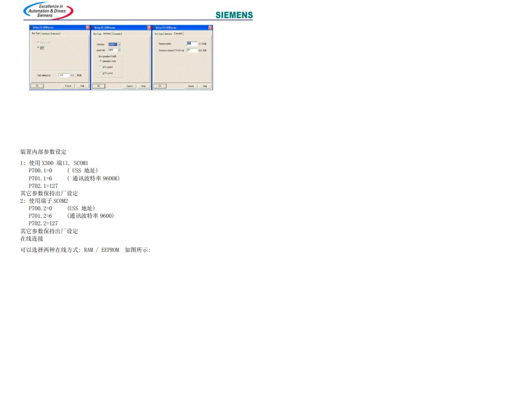Close the Task timeout dialog with the X
The image size is (532, 399).
[88, 27]
